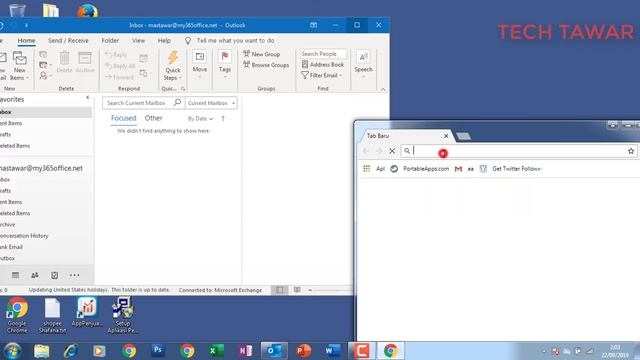Open PowerPoint from taskbar

point(304,351)
